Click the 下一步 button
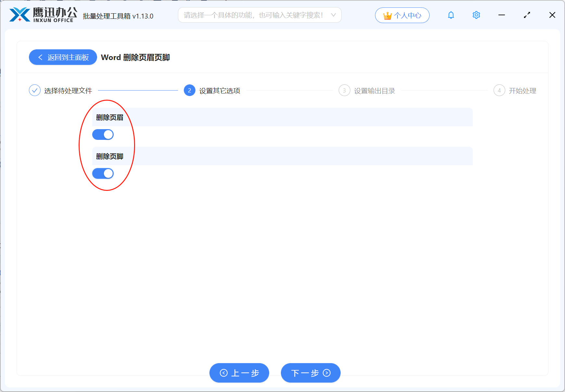565x392 pixels. point(310,373)
